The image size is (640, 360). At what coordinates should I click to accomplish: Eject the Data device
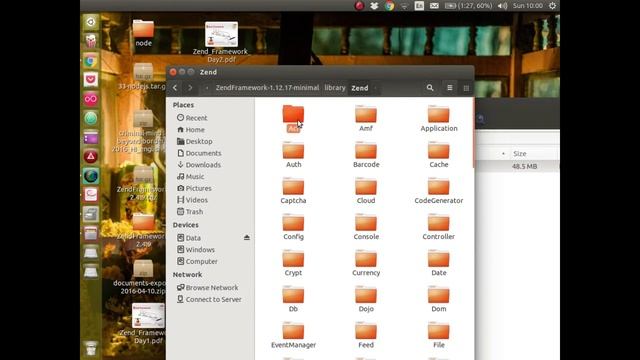coord(247,238)
